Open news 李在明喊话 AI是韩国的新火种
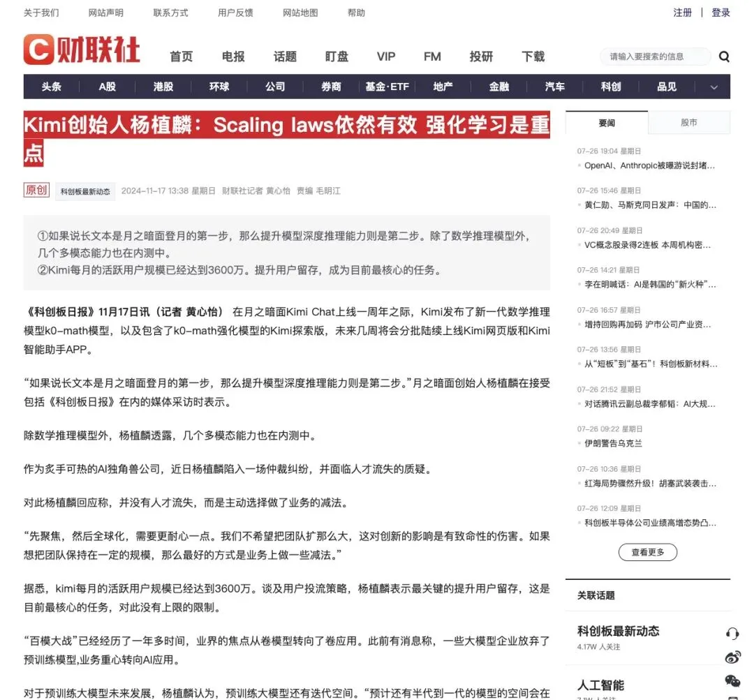 click(650, 284)
